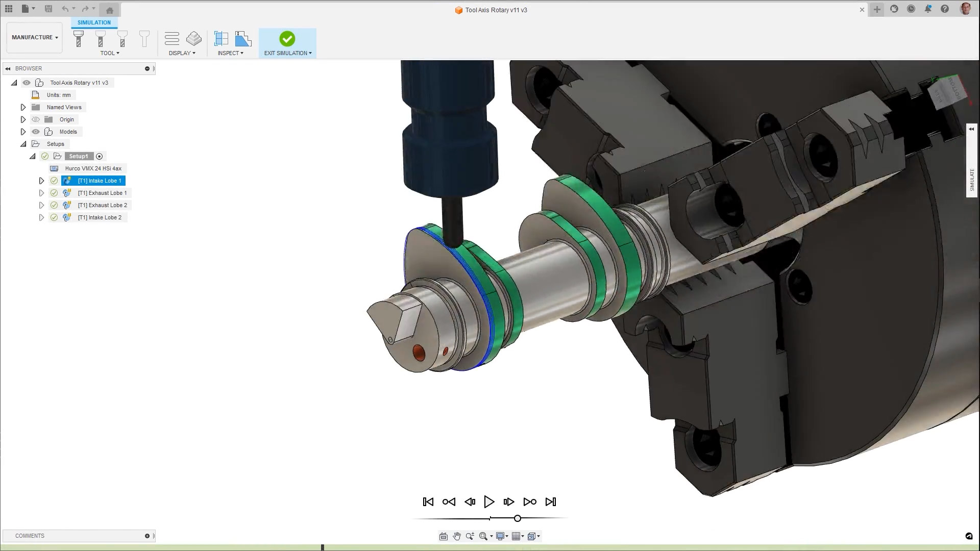This screenshot has width=980, height=551.
Task: Select the SIMULATION tab
Action: (94, 22)
